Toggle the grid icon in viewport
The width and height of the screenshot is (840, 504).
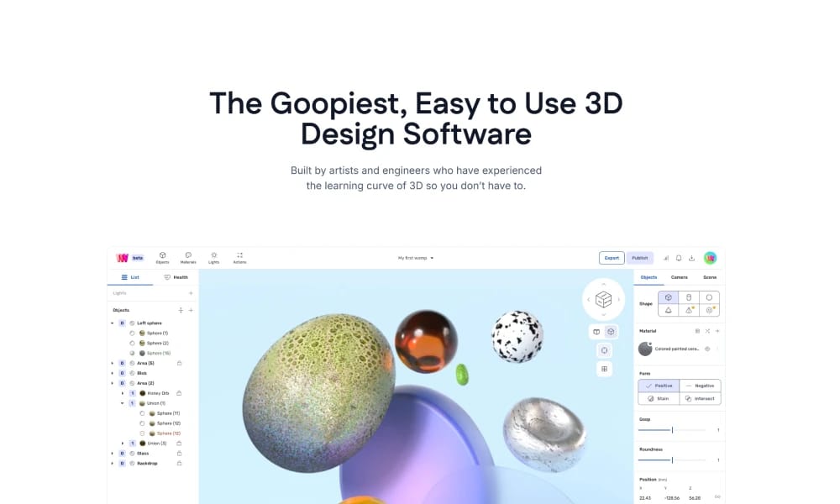pos(604,369)
